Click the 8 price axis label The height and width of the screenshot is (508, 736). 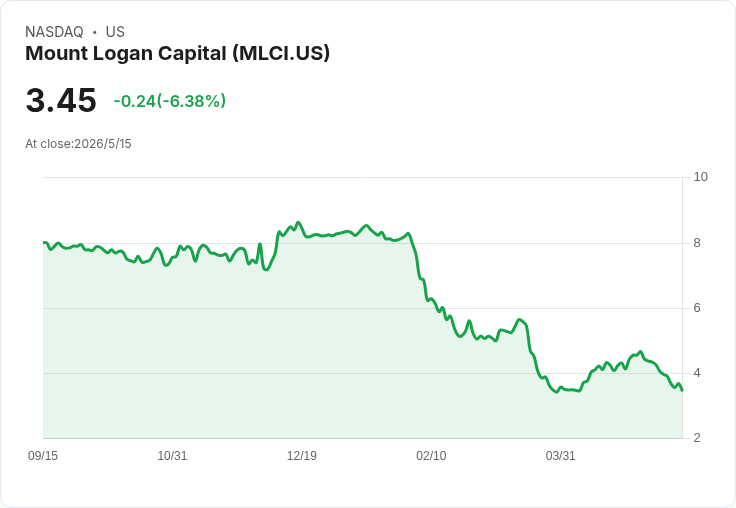click(697, 243)
